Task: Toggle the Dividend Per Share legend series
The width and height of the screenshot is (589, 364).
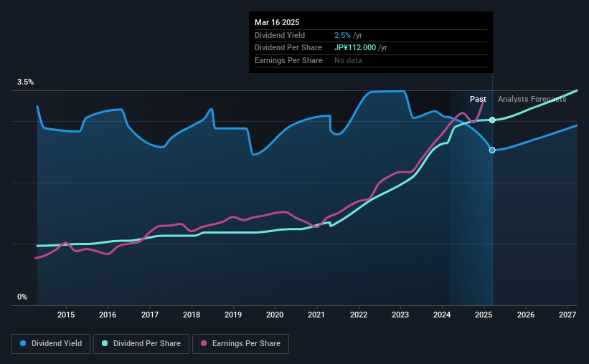Action: click(141, 343)
